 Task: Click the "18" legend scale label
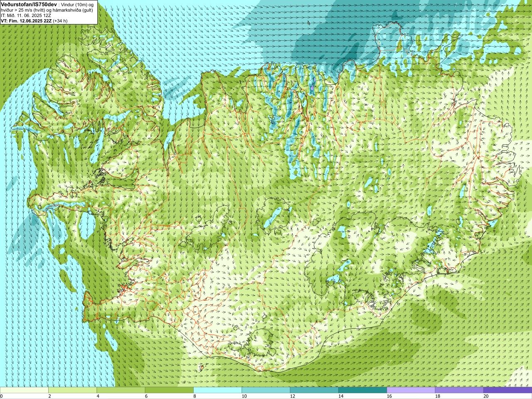pyautogui.click(x=438, y=396)
